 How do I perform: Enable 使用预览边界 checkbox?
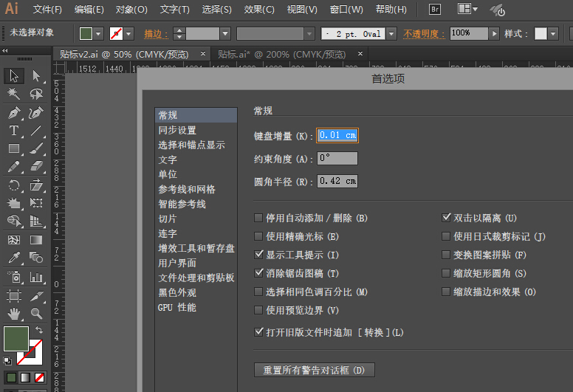tap(258, 311)
